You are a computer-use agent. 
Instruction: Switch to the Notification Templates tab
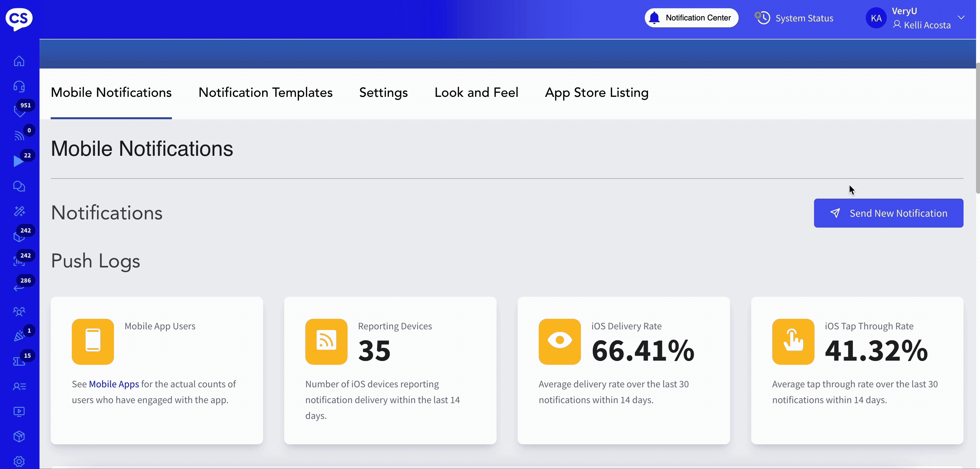tap(265, 93)
